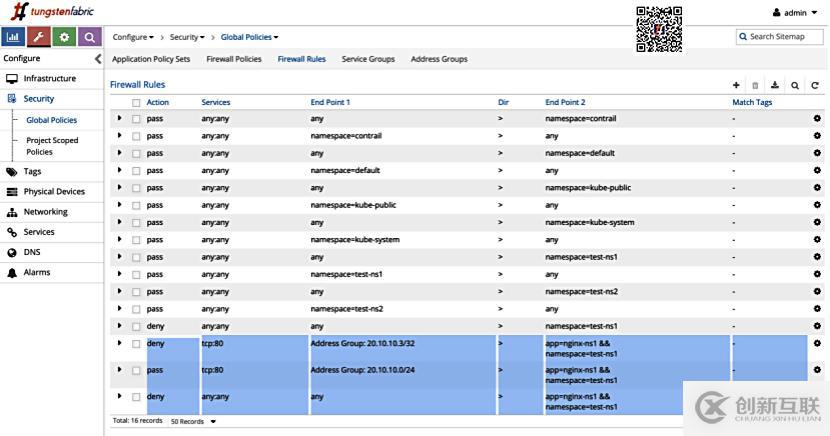
Task: Collapse the Configure sidebar with the arrow
Action: tap(98, 59)
